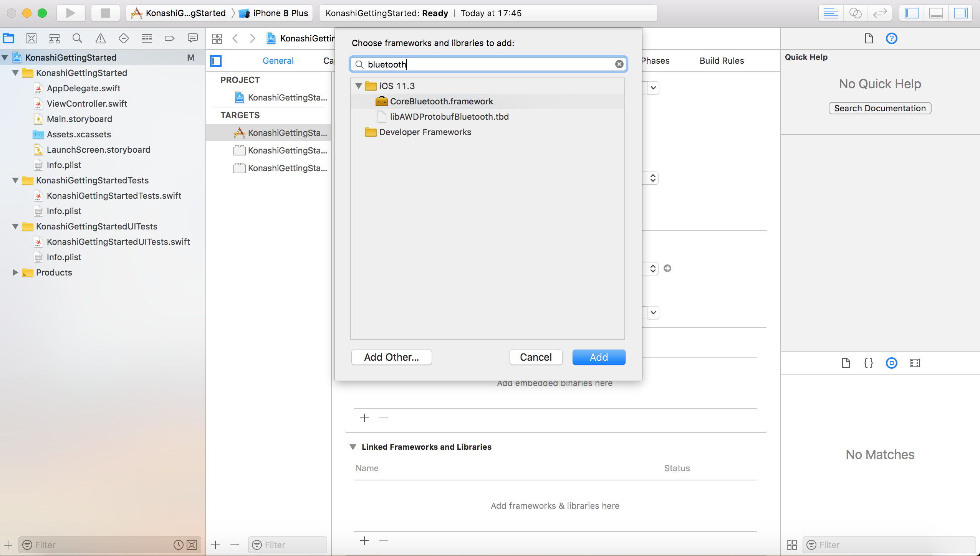980x556 pixels.
Task: Open the Issue navigator warning icon
Action: click(100, 38)
